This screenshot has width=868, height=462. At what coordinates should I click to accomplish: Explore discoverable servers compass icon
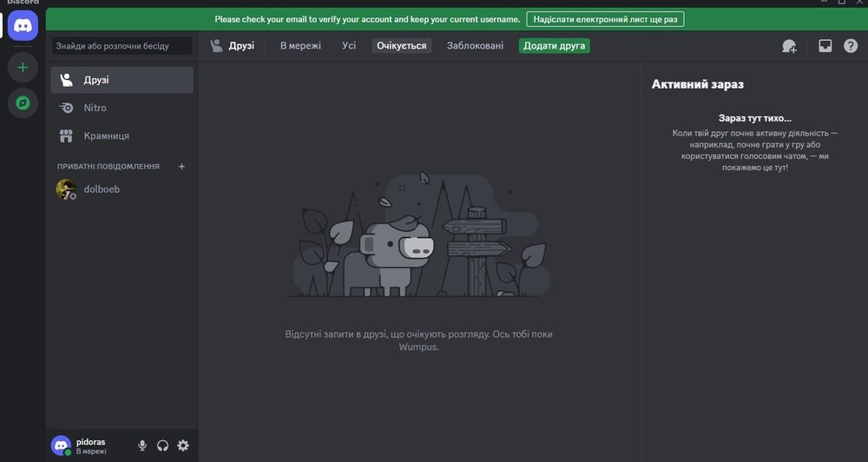[23, 103]
